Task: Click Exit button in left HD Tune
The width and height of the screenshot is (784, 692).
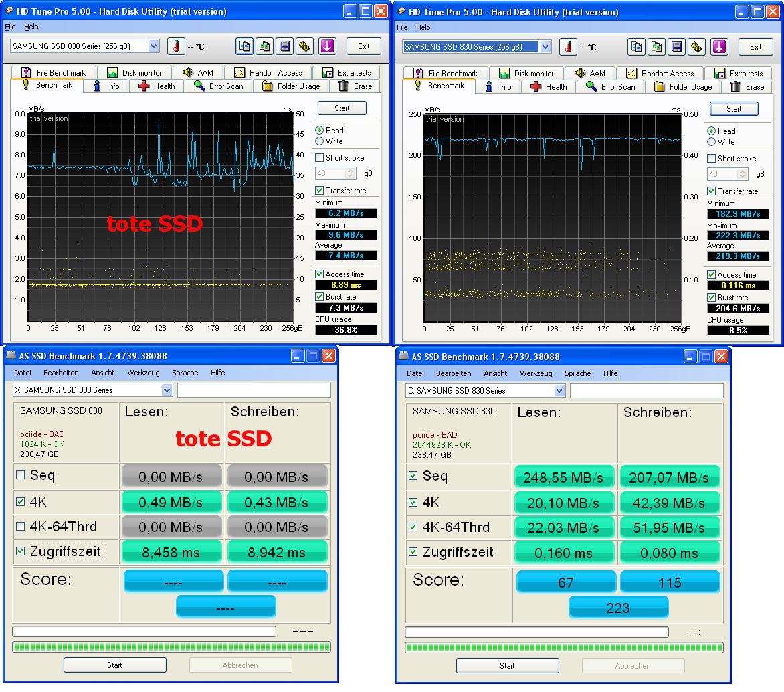Action: pos(363,46)
